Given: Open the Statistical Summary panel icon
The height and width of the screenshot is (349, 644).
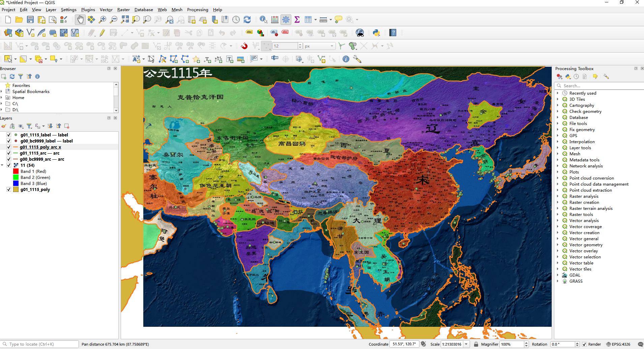Looking at the screenshot, I should pos(297,20).
